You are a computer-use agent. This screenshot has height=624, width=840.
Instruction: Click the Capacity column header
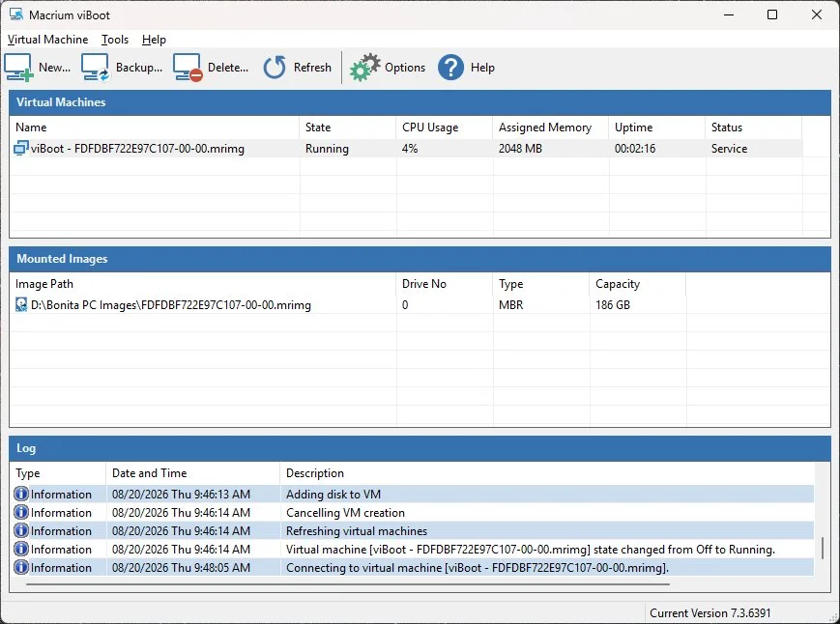[638, 284]
